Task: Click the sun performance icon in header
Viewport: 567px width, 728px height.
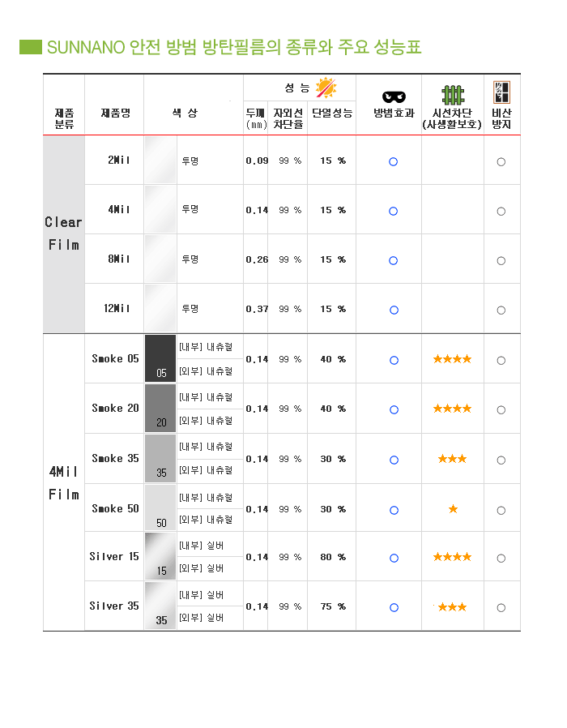Action: 326,88
